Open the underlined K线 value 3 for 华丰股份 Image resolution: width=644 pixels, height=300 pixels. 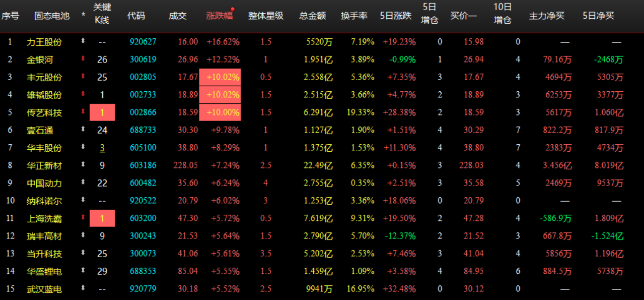102,148
